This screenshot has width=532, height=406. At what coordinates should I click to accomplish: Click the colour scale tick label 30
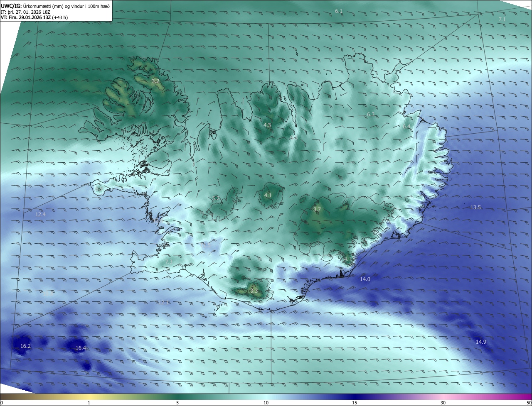pyautogui.click(x=443, y=403)
